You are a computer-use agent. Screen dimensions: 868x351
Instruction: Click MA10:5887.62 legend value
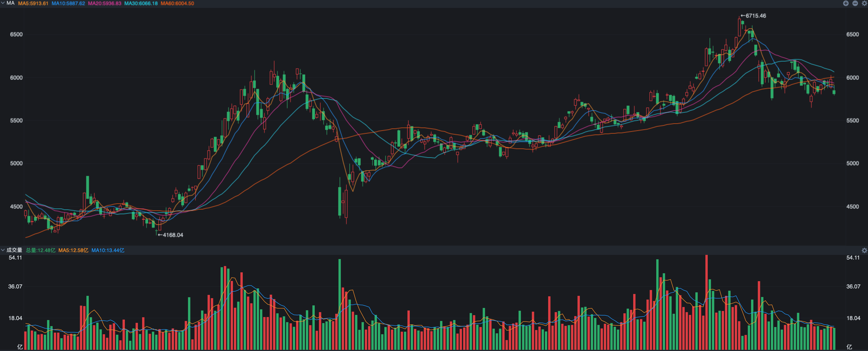pyautogui.click(x=68, y=3)
